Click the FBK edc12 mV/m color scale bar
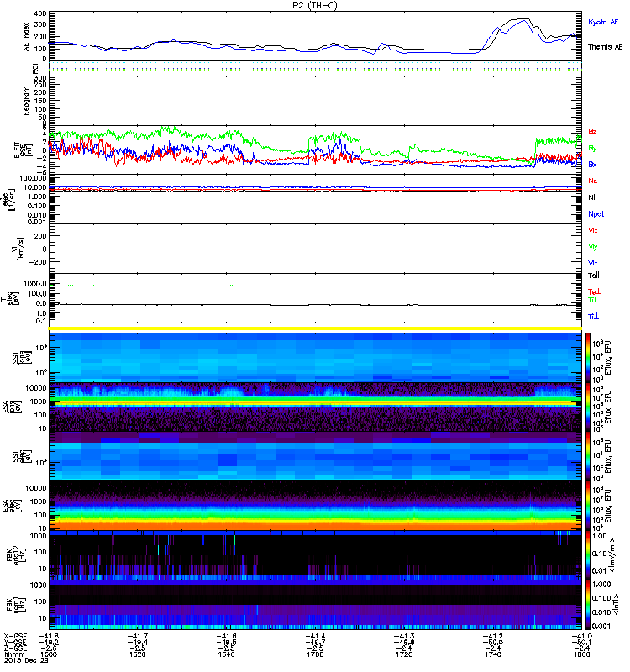Viewport: 630px width, 672px height. point(588,555)
